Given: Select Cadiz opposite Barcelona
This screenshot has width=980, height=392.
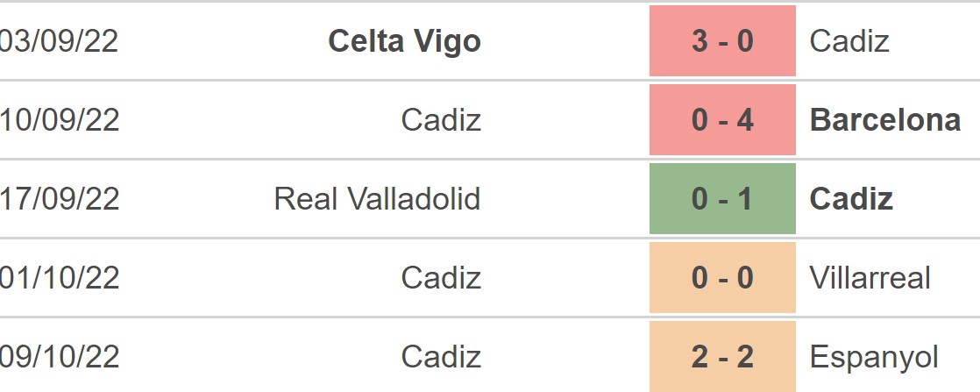Looking at the screenshot, I should pyautogui.click(x=441, y=120).
